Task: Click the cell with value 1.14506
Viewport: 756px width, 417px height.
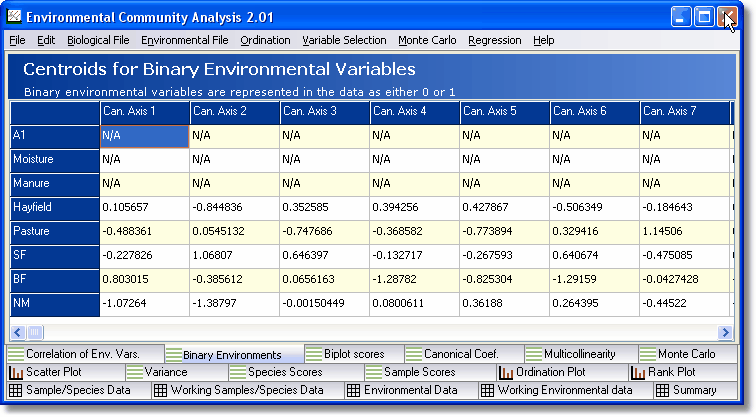Action: click(x=685, y=232)
